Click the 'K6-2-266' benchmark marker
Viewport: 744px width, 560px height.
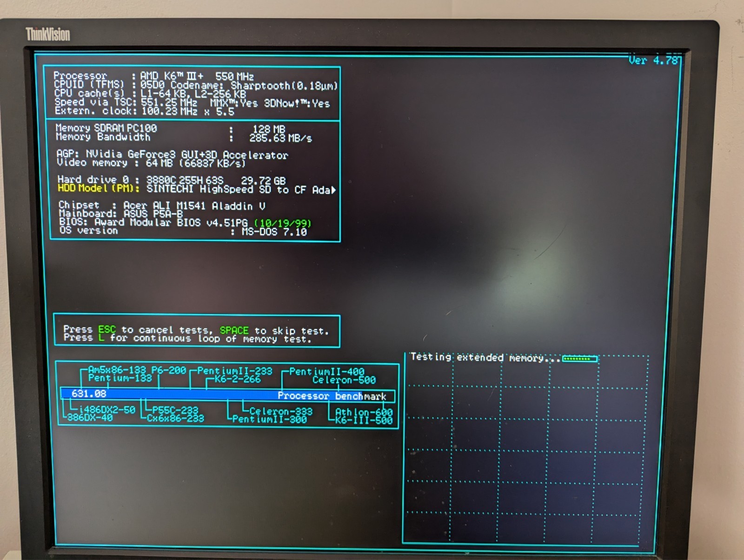coord(238,379)
